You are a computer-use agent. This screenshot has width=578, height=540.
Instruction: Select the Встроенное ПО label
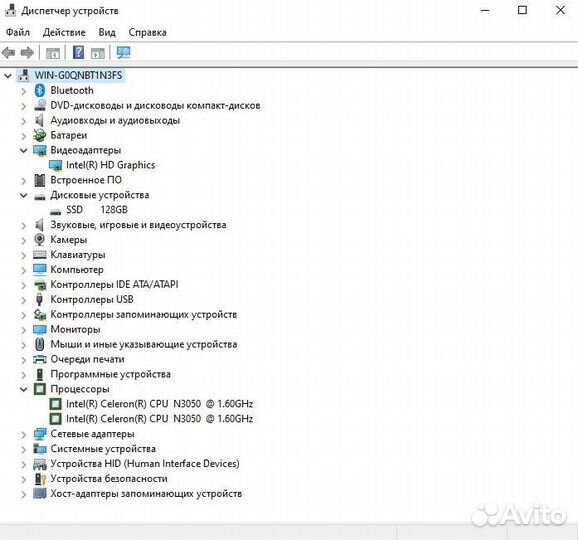(x=86, y=180)
